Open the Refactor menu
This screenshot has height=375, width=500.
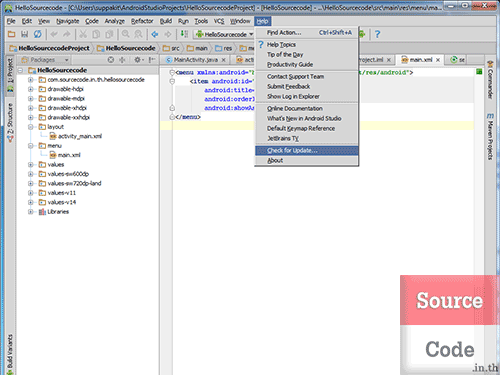coord(142,21)
